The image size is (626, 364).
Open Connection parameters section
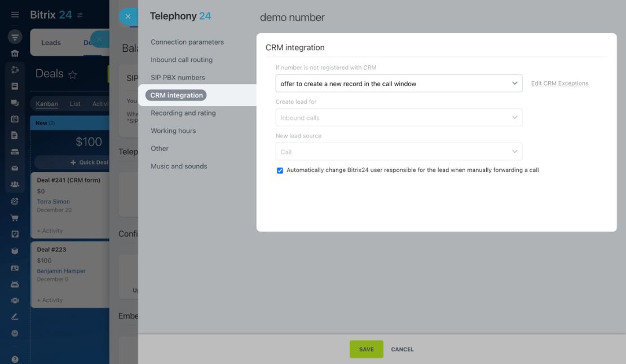point(187,42)
